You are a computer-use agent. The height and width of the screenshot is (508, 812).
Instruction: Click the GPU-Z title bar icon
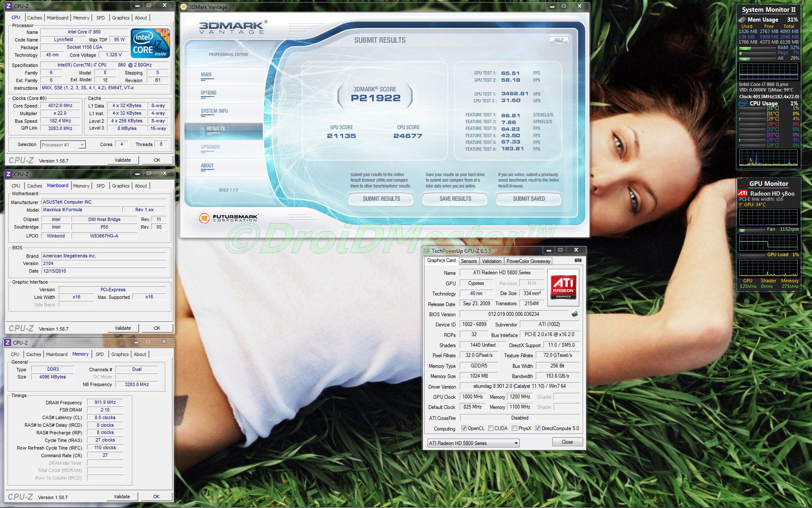point(427,251)
